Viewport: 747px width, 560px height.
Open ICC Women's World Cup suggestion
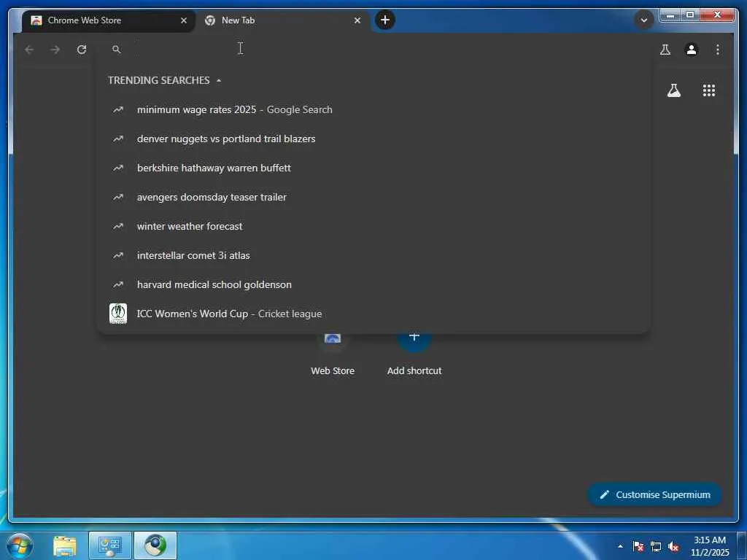click(373, 314)
